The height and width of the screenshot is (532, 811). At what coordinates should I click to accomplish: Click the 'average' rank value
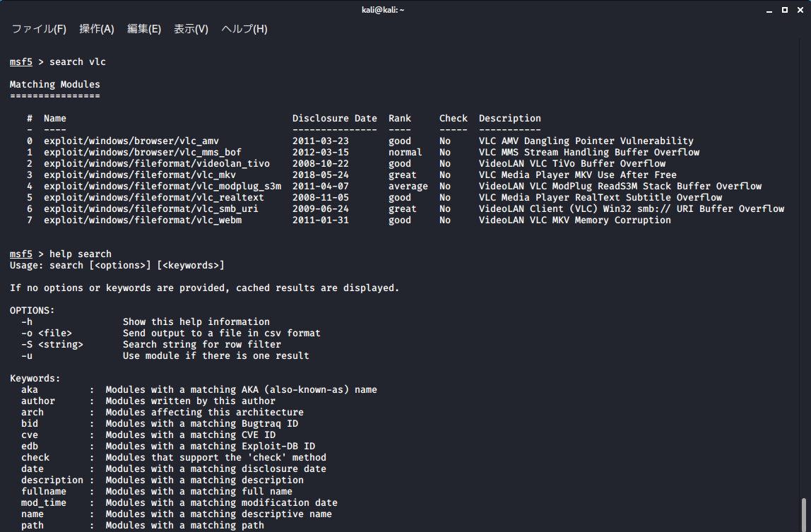pos(408,187)
